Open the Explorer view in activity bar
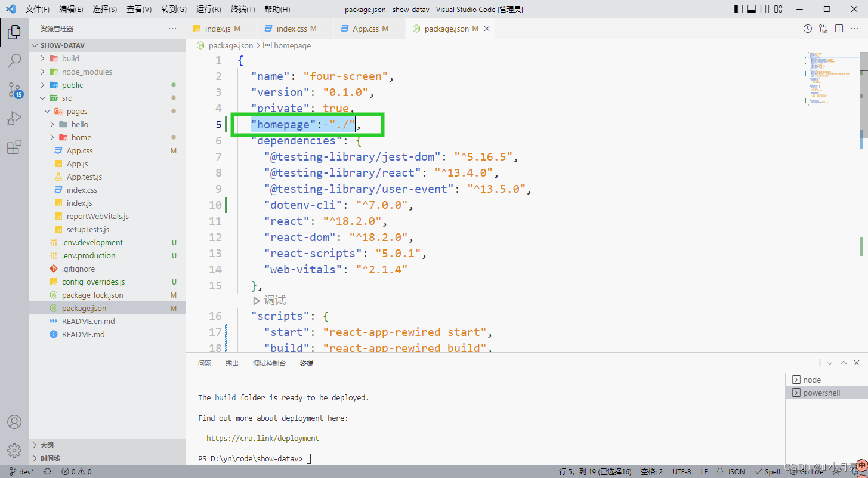This screenshot has width=868, height=478. (14, 32)
